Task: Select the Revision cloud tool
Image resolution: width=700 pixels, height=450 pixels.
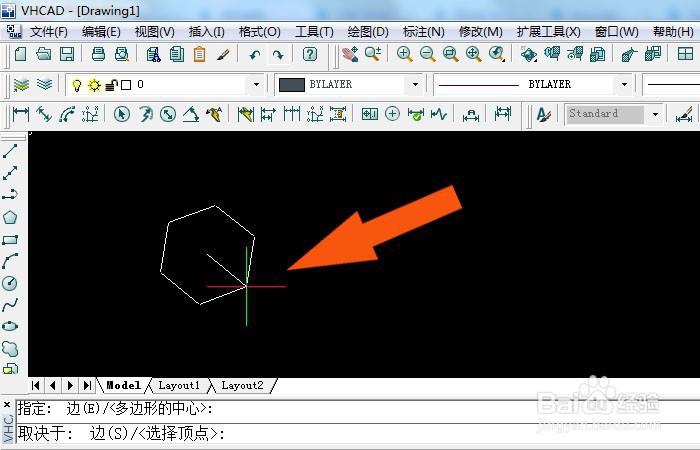Action: 10,348
